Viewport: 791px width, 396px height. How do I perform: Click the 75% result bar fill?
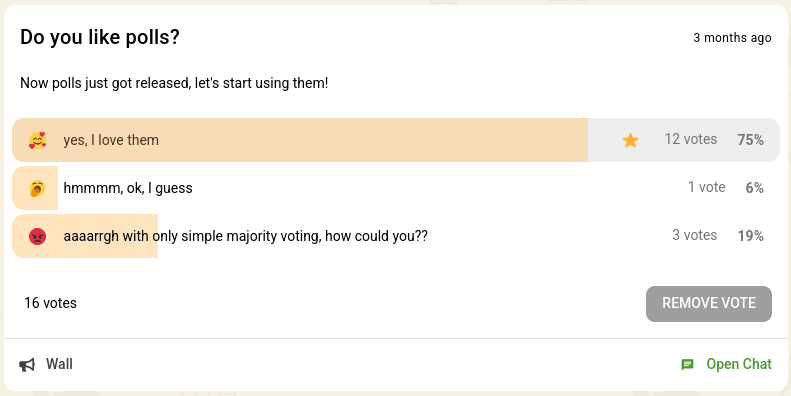tap(300, 140)
